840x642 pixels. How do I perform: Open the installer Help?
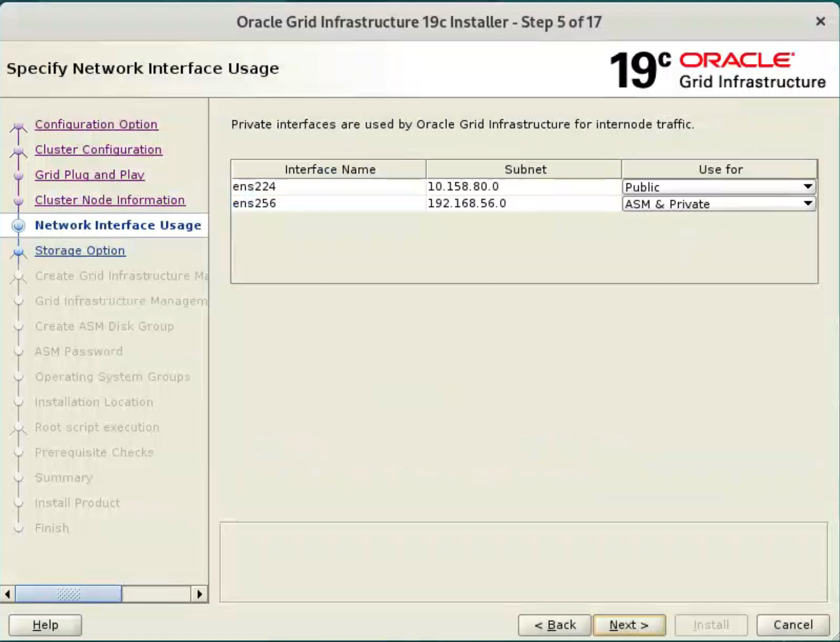tap(45, 625)
